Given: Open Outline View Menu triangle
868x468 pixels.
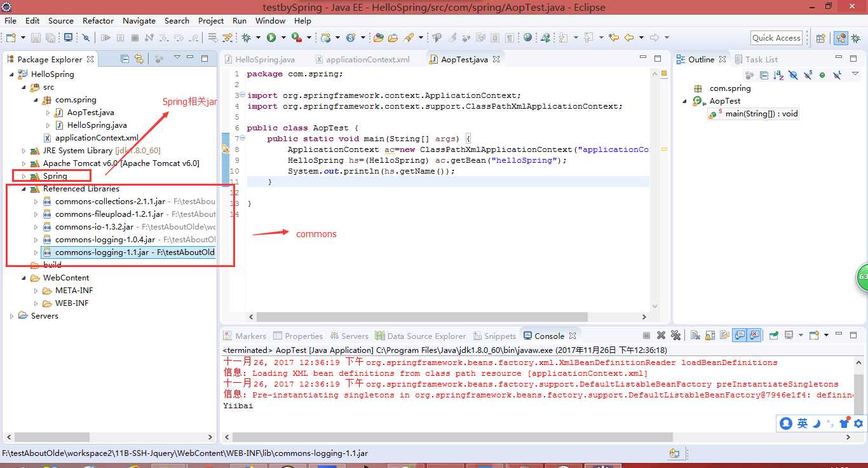Looking at the screenshot, I should (855, 73).
